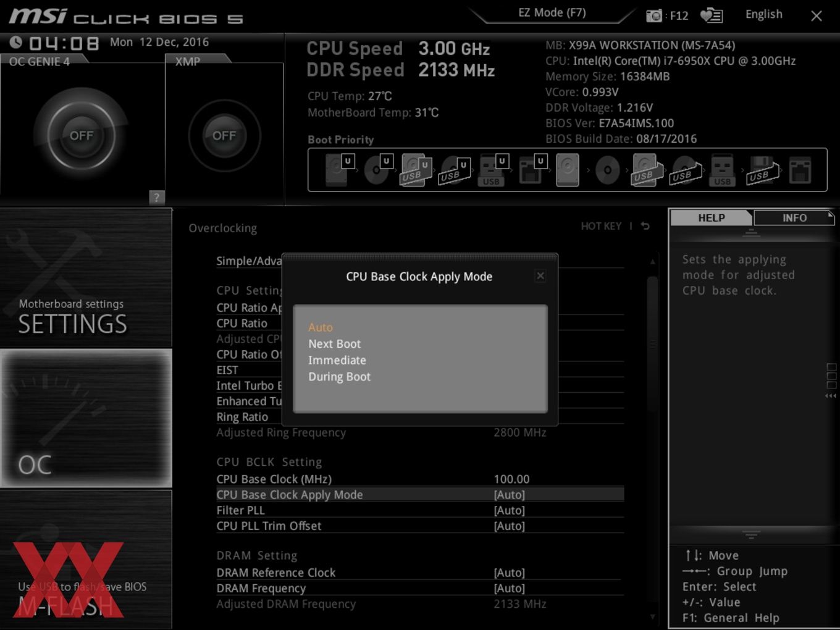
Task: Switch to the HELP tab
Action: click(711, 218)
